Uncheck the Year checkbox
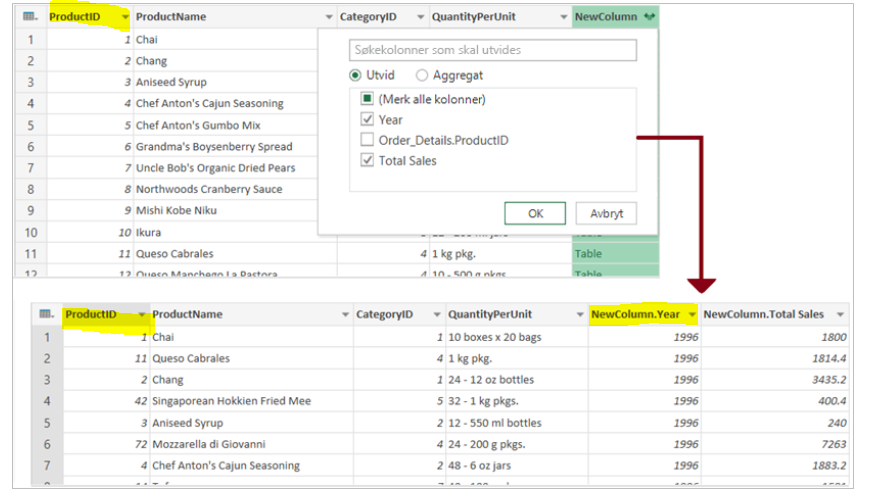Screen dimensions: 873x499 pyautogui.click(x=367, y=119)
